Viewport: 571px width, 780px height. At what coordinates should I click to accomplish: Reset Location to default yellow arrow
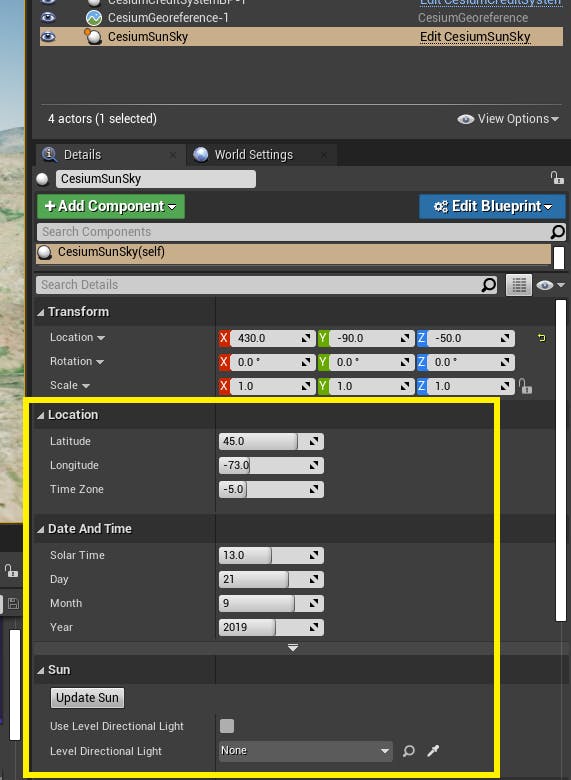tap(542, 338)
